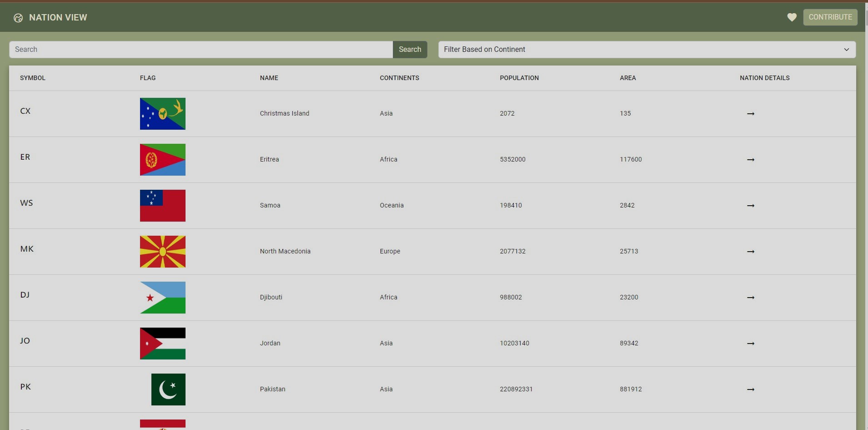Image resolution: width=868 pixels, height=430 pixels.
Task: Click the Pakistan flag image
Action: (168, 390)
